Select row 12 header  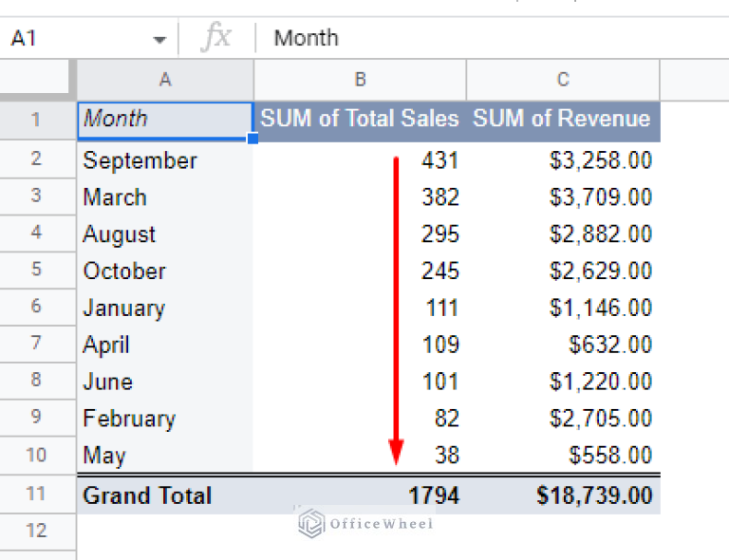click(x=37, y=530)
